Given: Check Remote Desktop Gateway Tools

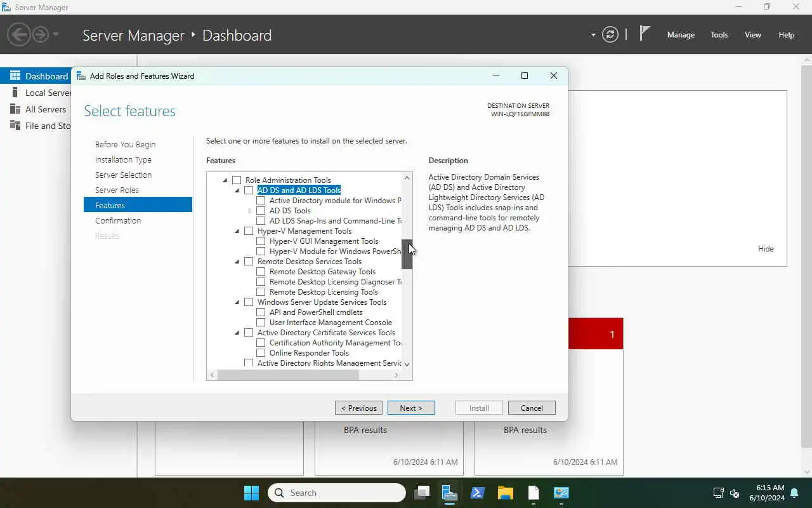Looking at the screenshot, I should tap(261, 272).
